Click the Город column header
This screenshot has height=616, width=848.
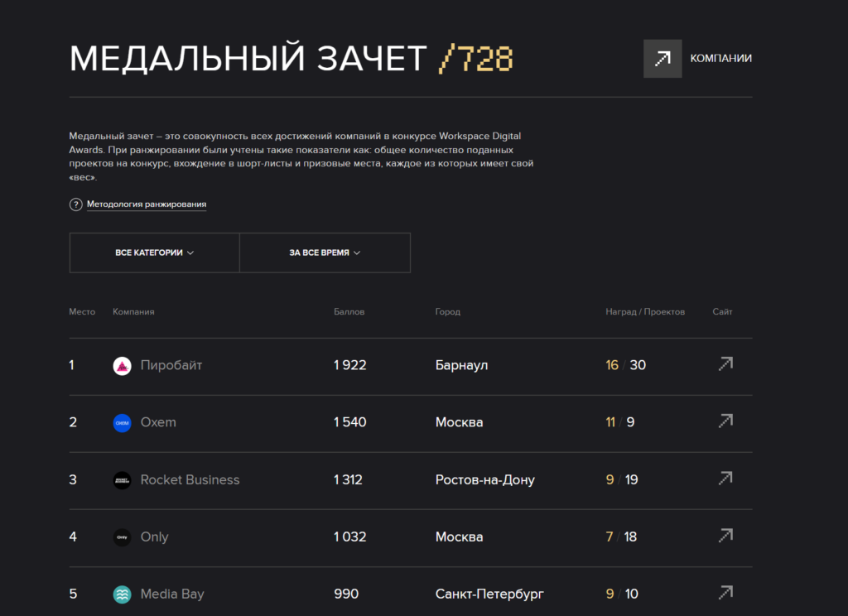448,312
